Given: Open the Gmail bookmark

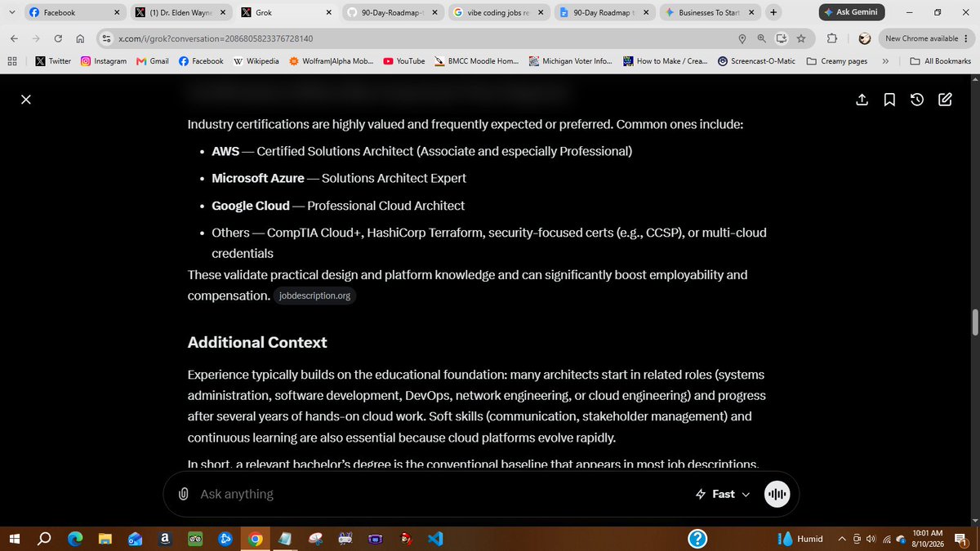Looking at the screenshot, I should 153,61.
